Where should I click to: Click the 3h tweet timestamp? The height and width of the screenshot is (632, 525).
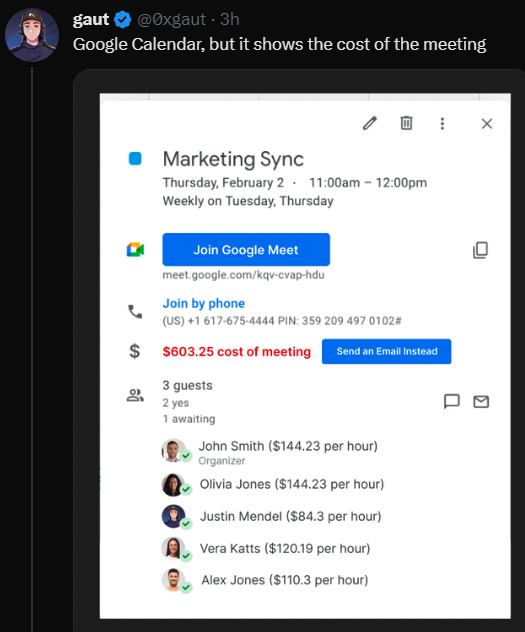click(230, 19)
